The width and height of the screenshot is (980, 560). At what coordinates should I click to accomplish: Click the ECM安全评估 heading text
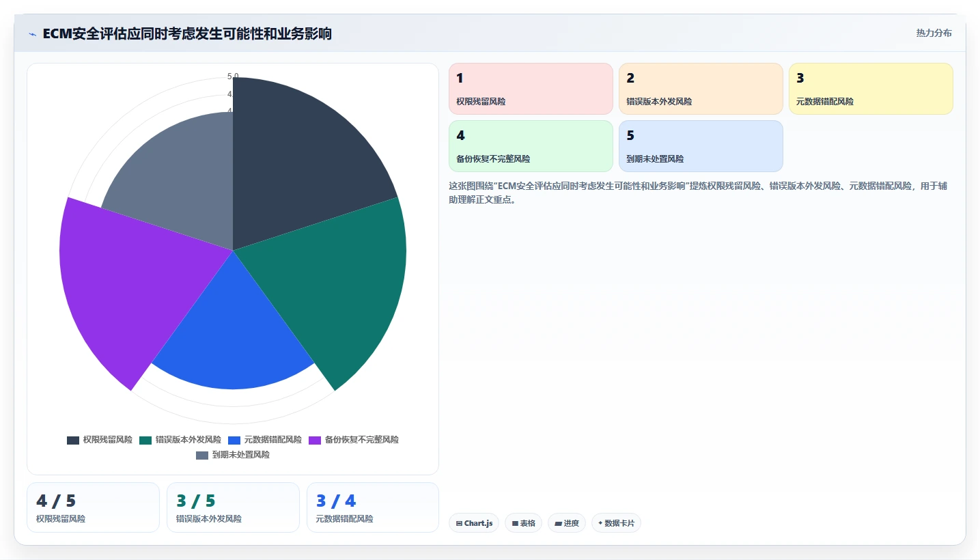click(187, 33)
